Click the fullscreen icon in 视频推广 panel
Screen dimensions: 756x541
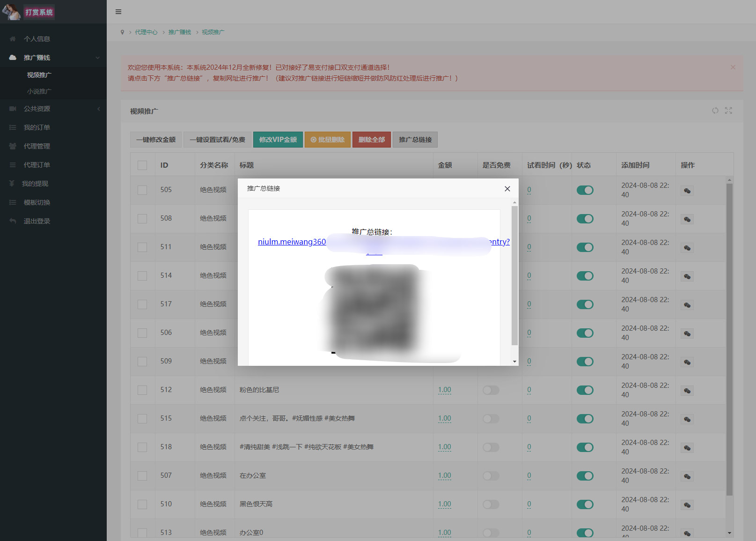[728, 111]
